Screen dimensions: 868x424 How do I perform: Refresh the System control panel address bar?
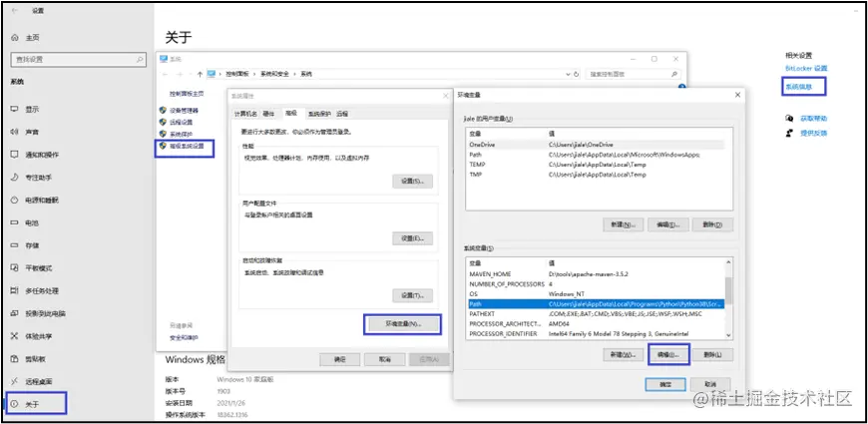point(577,74)
